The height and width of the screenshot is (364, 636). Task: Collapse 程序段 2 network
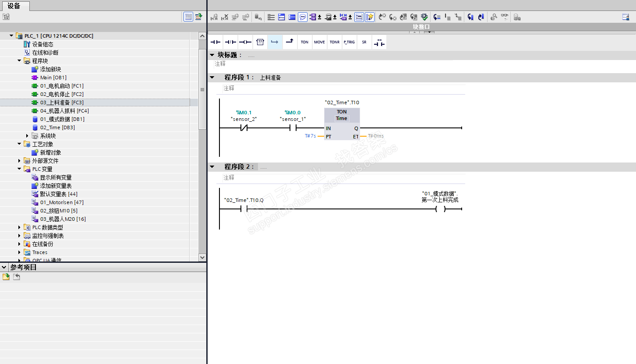[x=212, y=167]
